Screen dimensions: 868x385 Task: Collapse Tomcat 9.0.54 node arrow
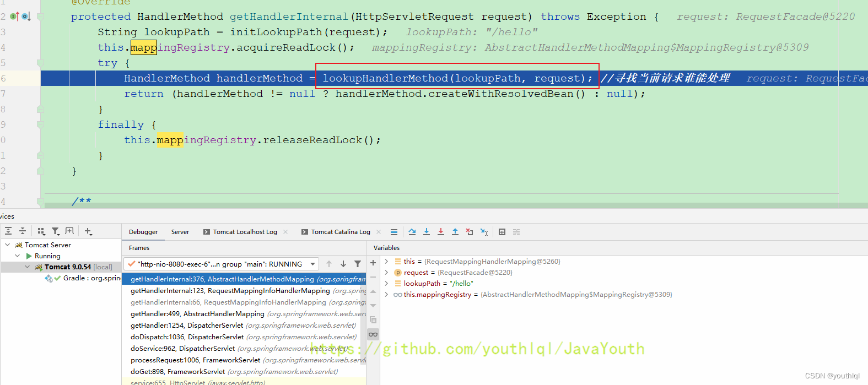click(x=28, y=267)
